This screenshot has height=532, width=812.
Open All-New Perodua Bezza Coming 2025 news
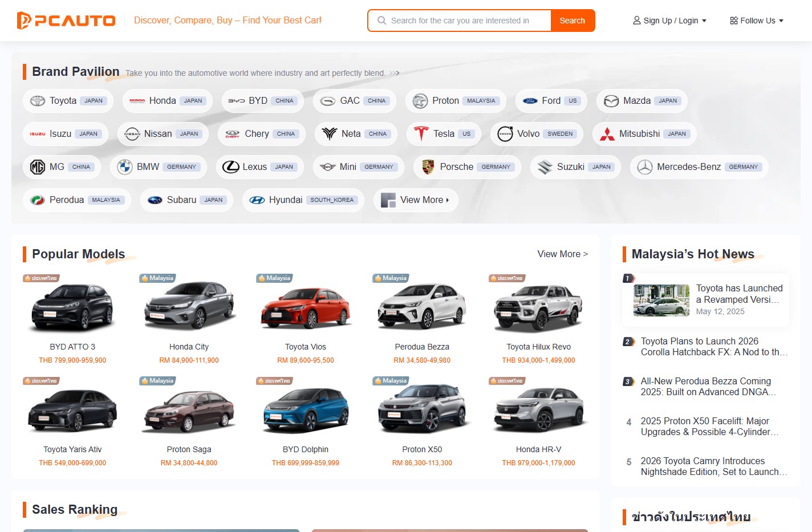point(708,387)
